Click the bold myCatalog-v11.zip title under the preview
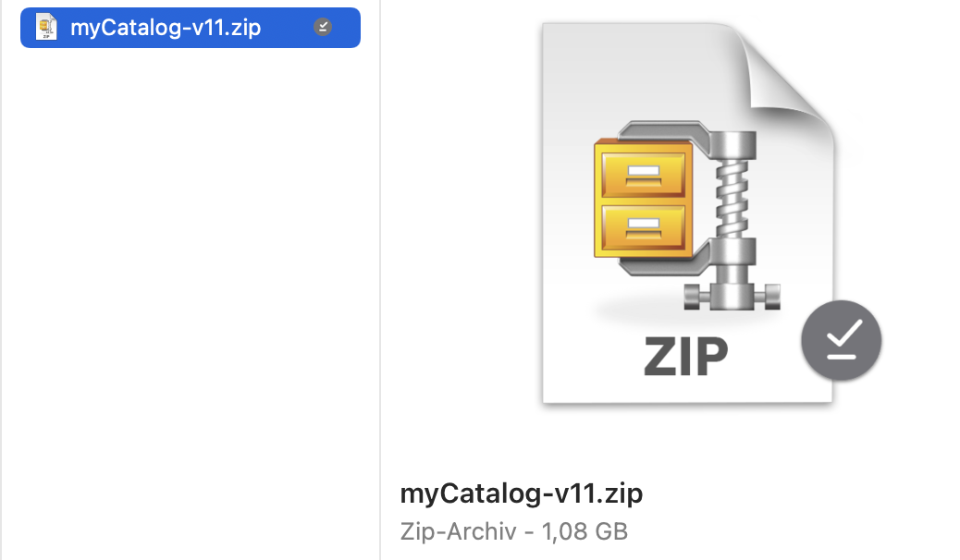This screenshot has width=960, height=560. tap(521, 493)
